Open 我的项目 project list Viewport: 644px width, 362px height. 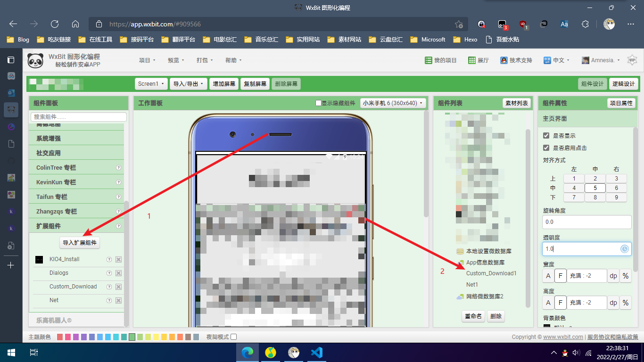(441, 60)
